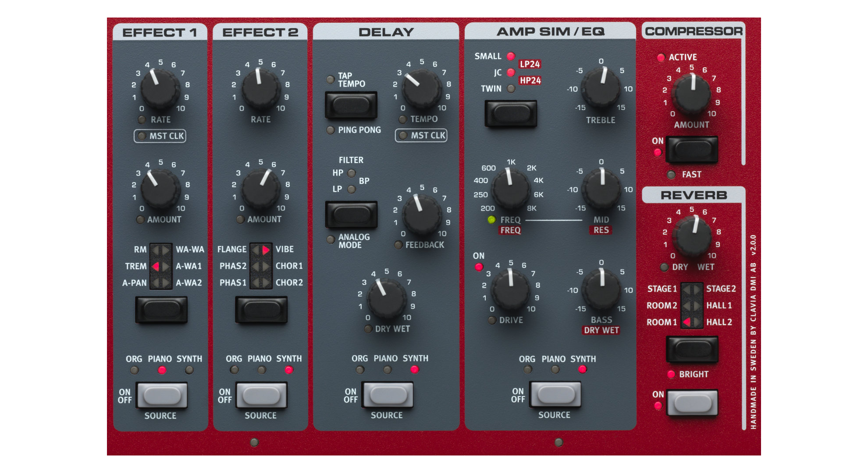Toggle the Compressor On button
The width and height of the screenshot is (868, 473).
pyautogui.click(x=692, y=149)
